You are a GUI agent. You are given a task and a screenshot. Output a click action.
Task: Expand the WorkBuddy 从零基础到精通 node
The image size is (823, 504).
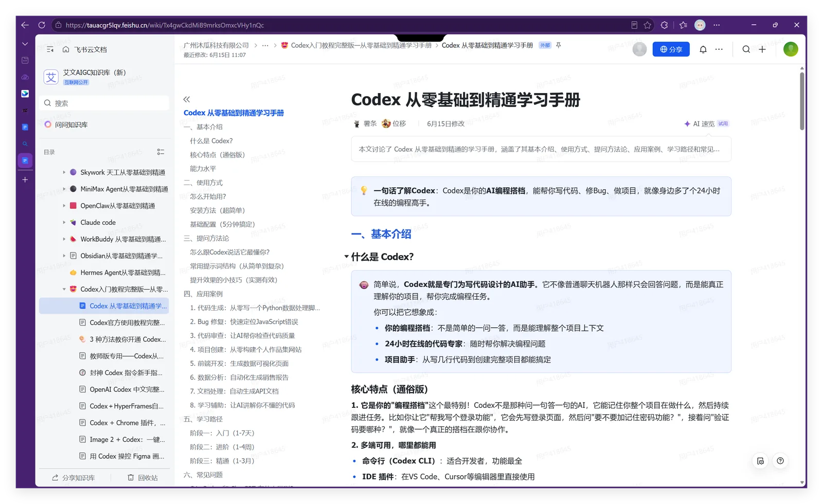[x=64, y=239]
